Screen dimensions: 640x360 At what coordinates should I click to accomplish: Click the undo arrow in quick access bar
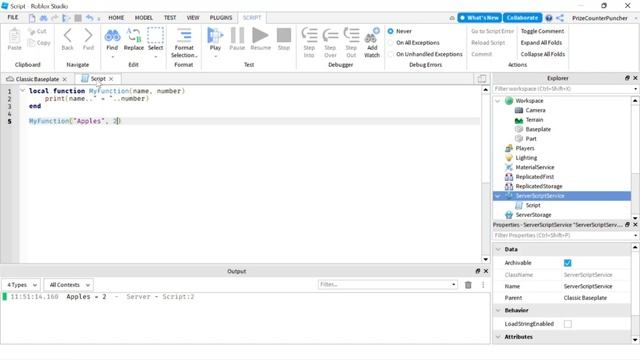pyautogui.click(x=89, y=18)
